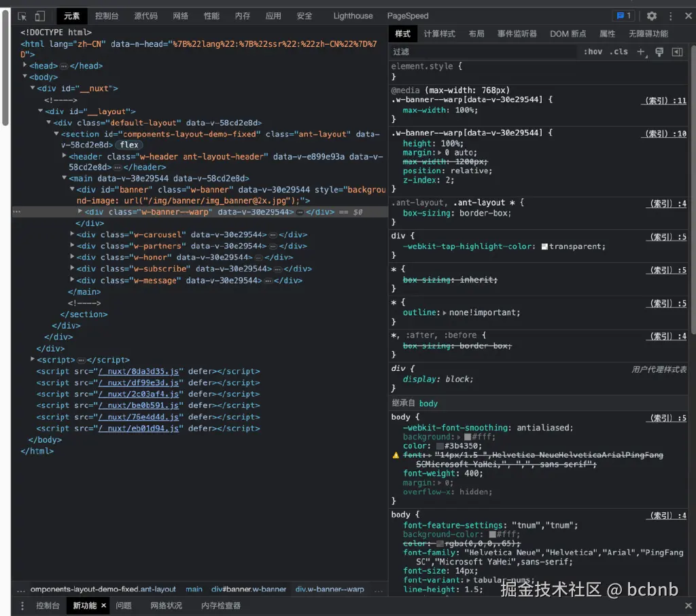This screenshot has width=696, height=616.
Task: Select the 无障碍功能 sidebar tab
Action: (648, 34)
